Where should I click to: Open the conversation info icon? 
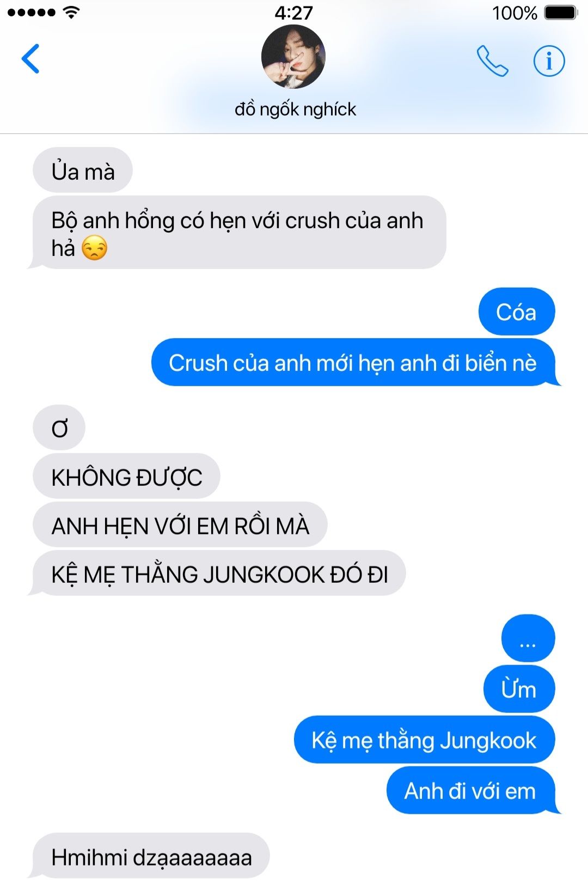[x=549, y=60]
